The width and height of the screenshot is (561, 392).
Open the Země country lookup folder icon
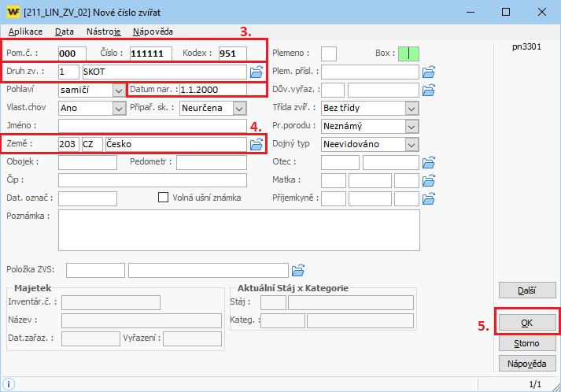(x=256, y=144)
